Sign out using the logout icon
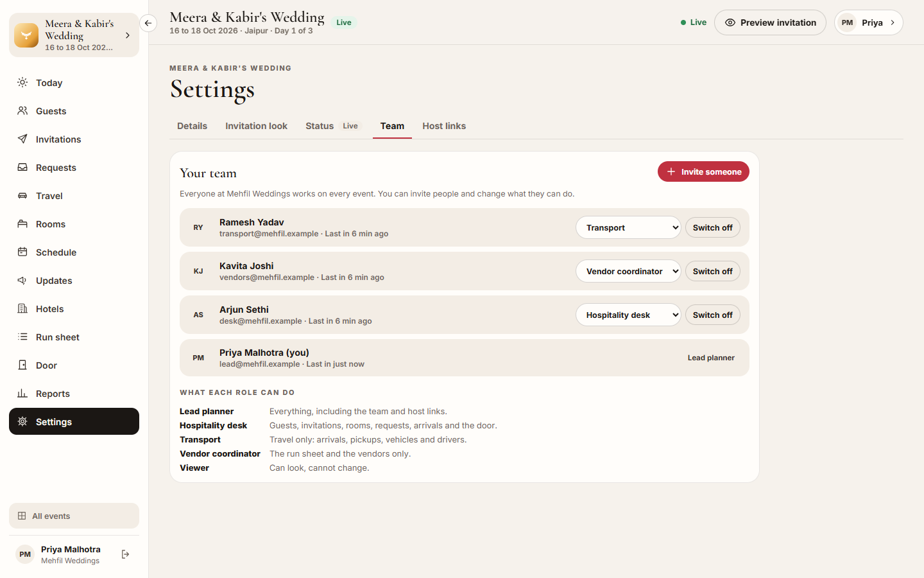The image size is (924, 578). pos(126,554)
